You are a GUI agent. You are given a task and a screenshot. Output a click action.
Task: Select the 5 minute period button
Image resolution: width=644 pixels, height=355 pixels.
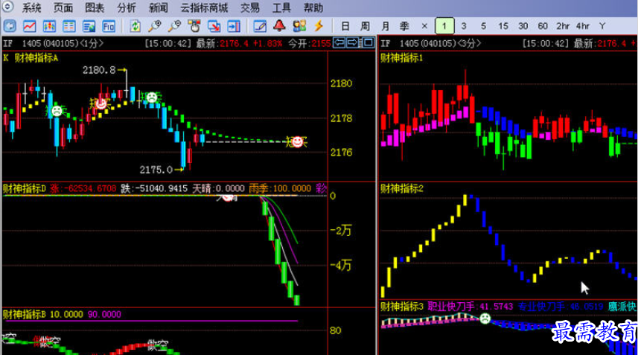(483, 26)
